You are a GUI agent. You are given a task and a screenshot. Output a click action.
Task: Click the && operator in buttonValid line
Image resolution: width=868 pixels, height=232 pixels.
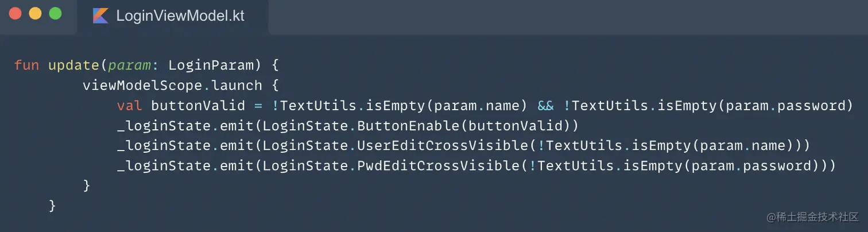click(545, 106)
